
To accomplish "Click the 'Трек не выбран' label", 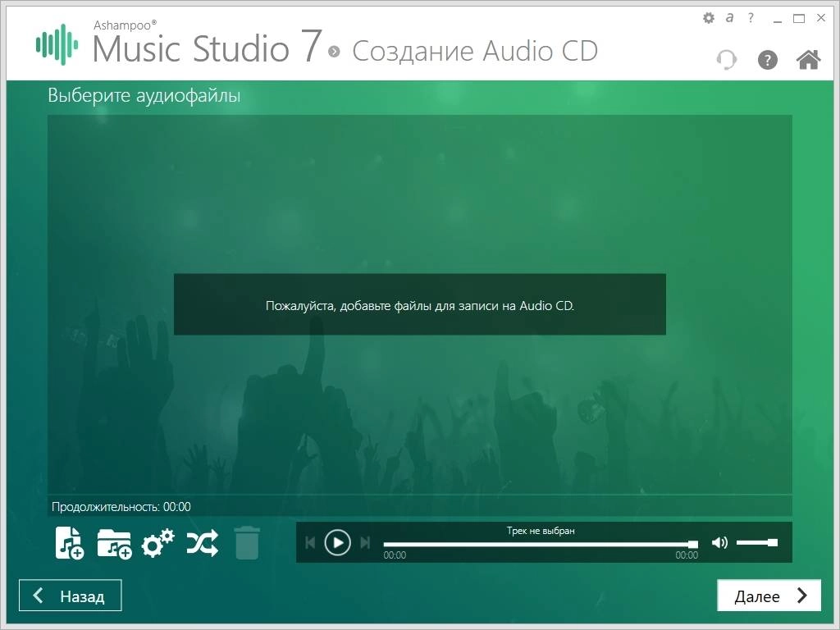I will point(541,531).
